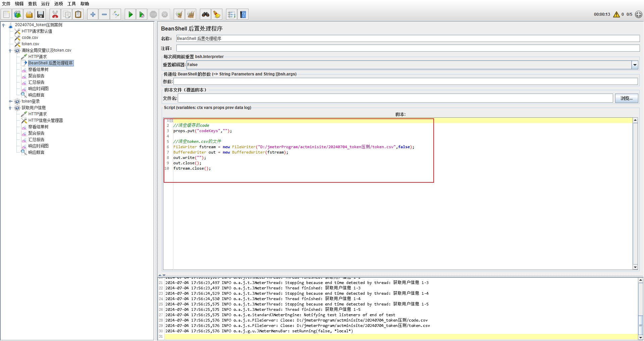Open the Function Helper list icon

coord(231,14)
